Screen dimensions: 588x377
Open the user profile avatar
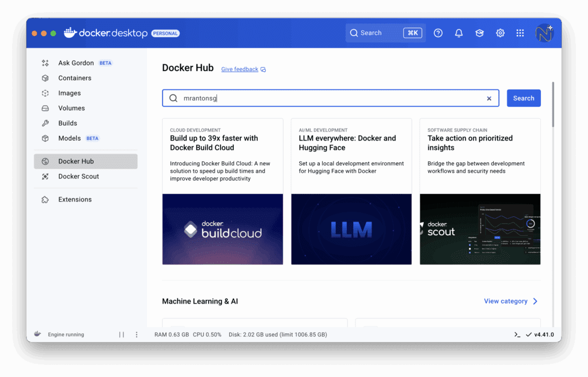544,33
